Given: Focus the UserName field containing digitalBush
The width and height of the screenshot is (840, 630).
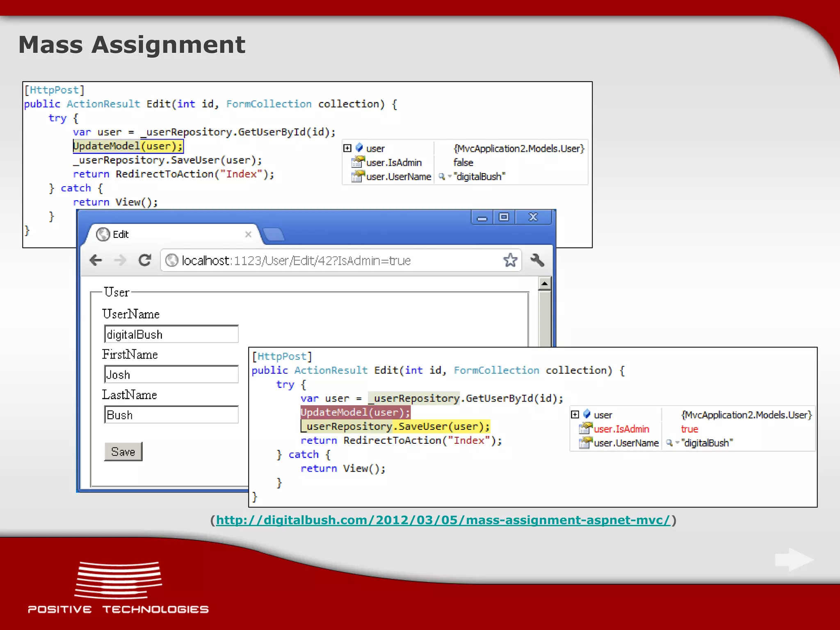Looking at the screenshot, I should [171, 334].
